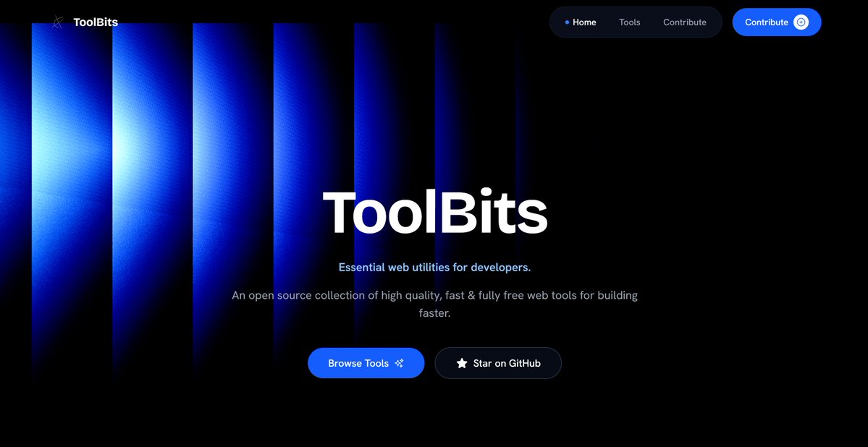Click the sparkles icon inside Browse Tools
The image size is (868, 447).
click(x=399, y=363)
